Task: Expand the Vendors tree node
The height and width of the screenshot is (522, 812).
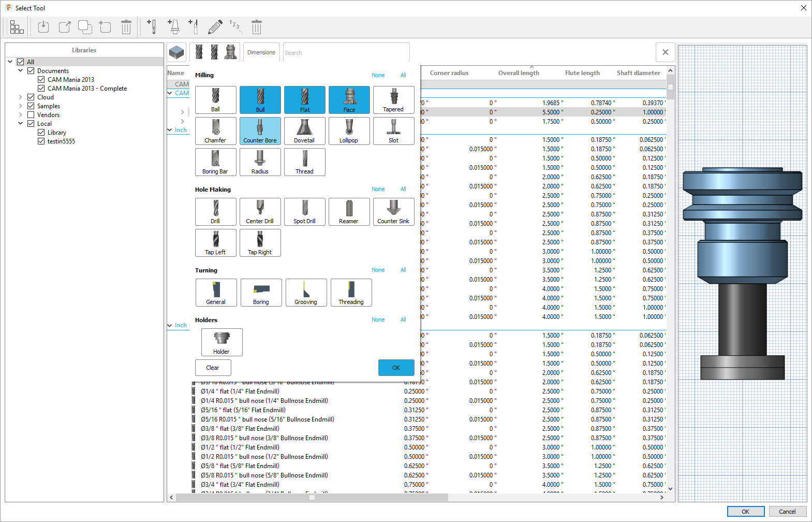Action: point(20,114)
